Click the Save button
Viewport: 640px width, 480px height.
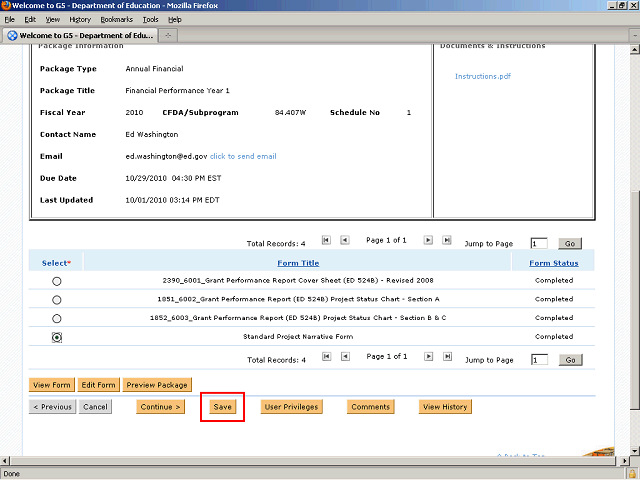click(x=222, y=407)
